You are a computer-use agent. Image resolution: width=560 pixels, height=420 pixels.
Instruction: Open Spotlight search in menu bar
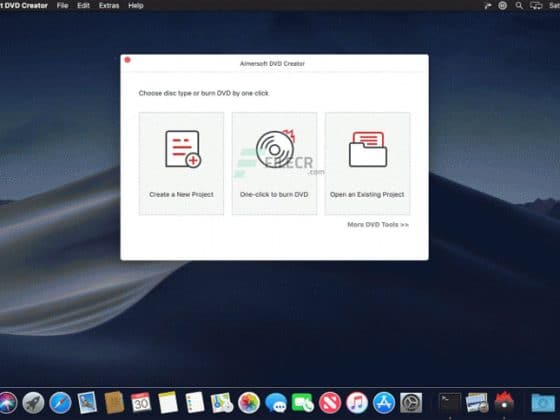click(519, 5)
